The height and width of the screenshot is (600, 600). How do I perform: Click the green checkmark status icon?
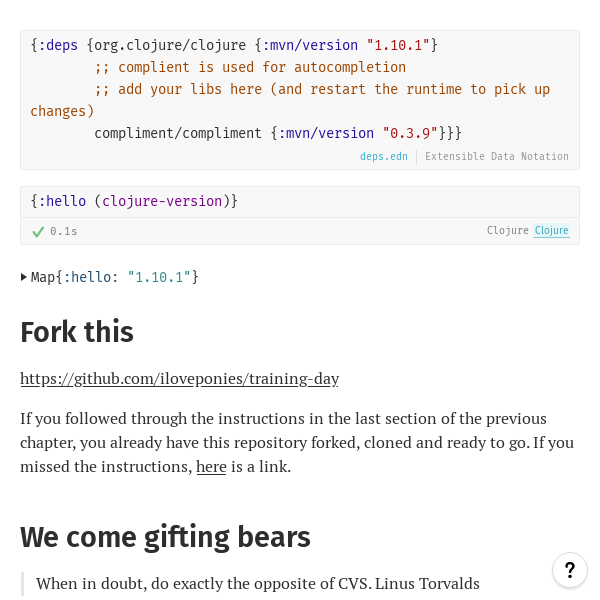[x=38, y=231]
